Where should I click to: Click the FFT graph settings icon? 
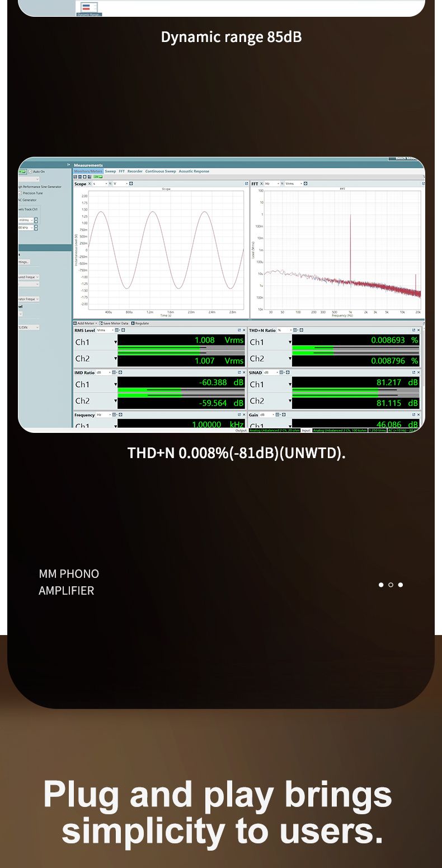[306, 184]
